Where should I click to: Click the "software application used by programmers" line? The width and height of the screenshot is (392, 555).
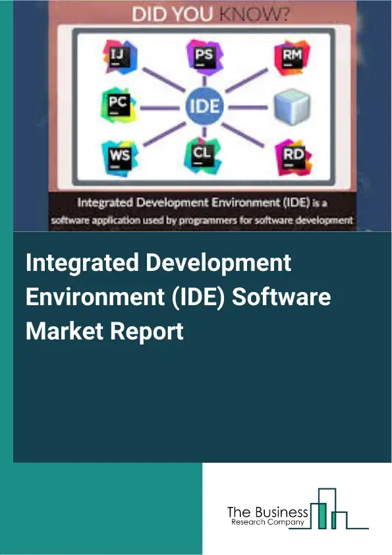pyautogui.click(x=202, y=221)
